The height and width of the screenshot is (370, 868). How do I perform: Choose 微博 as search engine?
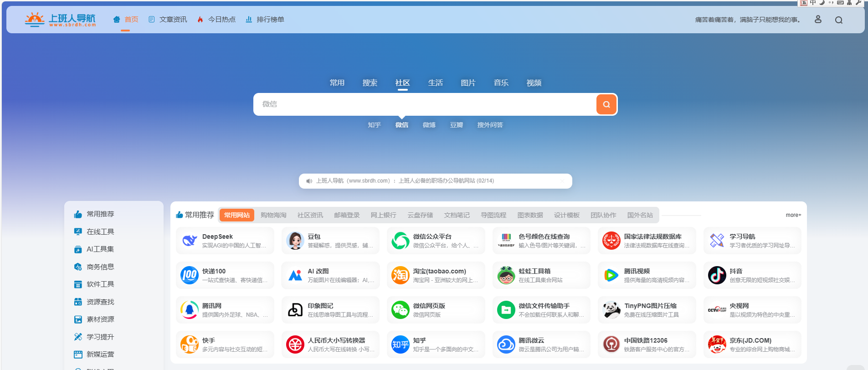click(429, 125)
